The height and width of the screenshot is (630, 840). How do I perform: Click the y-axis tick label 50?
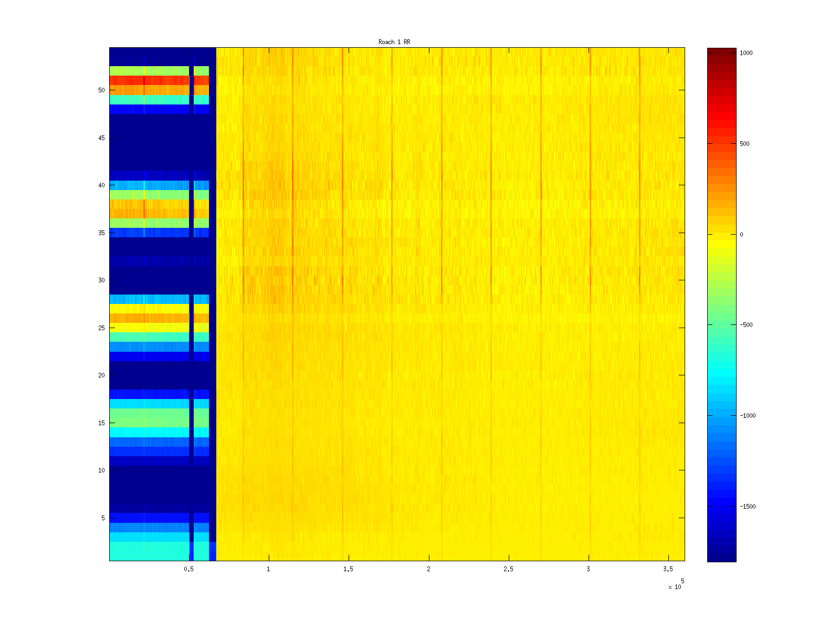pos(101,90)
